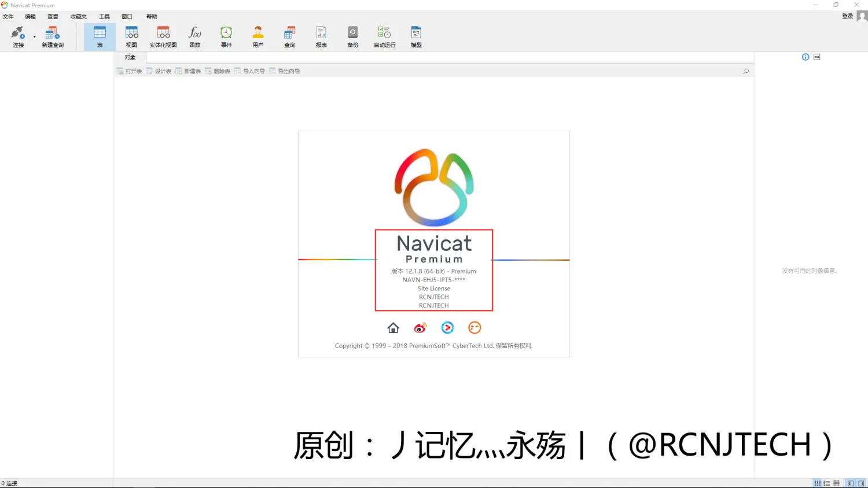Click the 新建表 button
Viewport: 868px width, 488px height.
[188, 71]
